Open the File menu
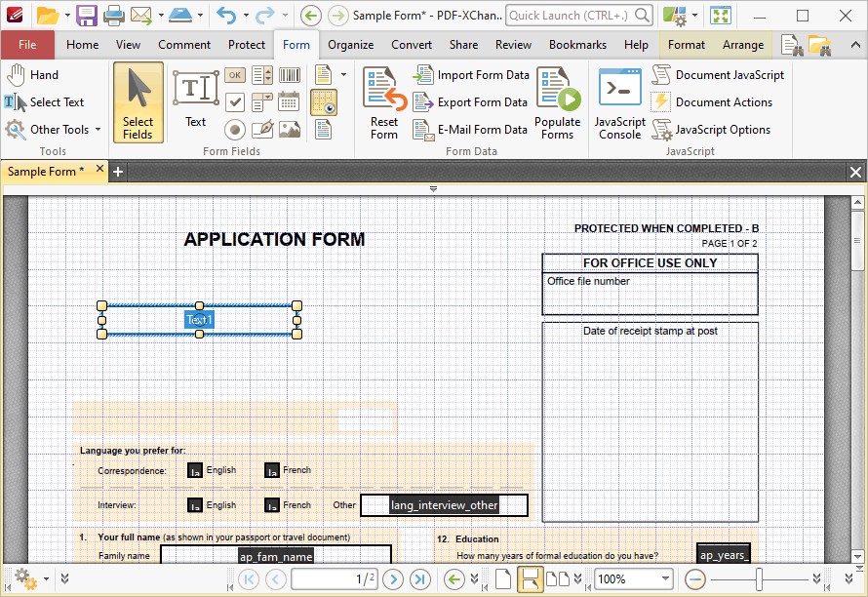The image size is (868, 597). coord(27,45)
